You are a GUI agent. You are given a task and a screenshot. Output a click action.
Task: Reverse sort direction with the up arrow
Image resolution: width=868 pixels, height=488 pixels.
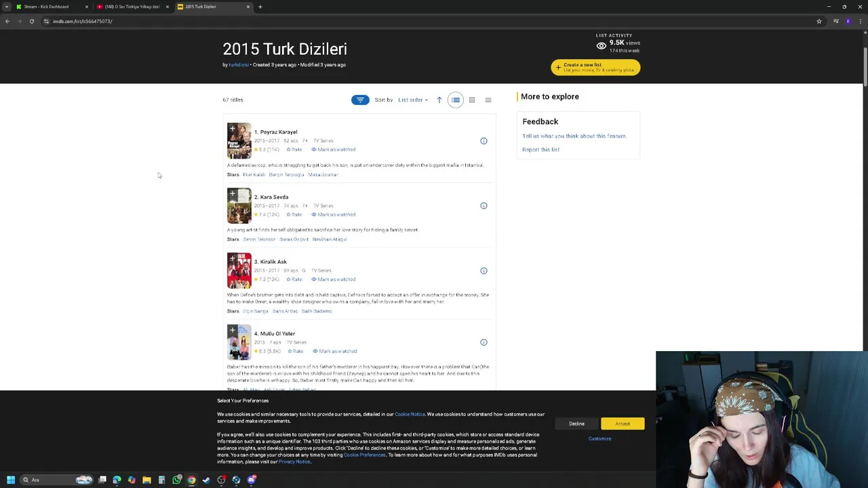click(x=439, y=100)
